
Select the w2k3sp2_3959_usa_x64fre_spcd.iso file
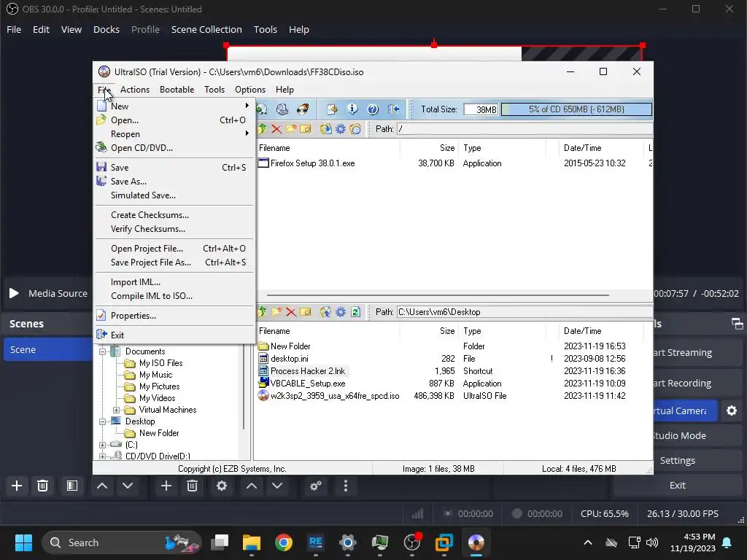click(334, 396)
